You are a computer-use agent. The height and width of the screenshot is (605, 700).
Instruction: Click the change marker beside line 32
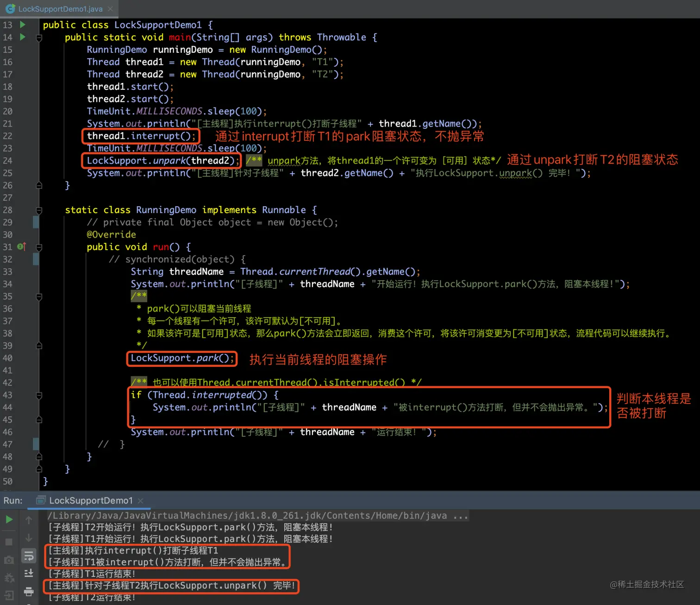(x=36, y=259)
